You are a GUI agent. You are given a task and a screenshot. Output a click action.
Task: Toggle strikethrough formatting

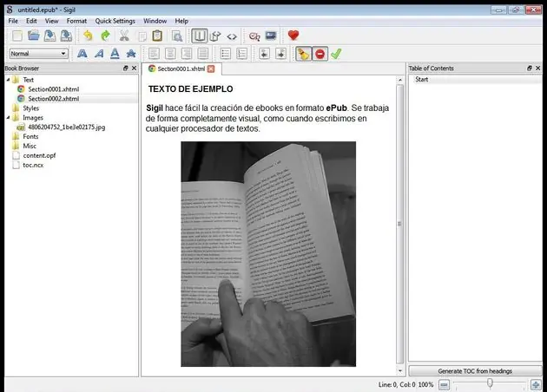pos(131,54)
